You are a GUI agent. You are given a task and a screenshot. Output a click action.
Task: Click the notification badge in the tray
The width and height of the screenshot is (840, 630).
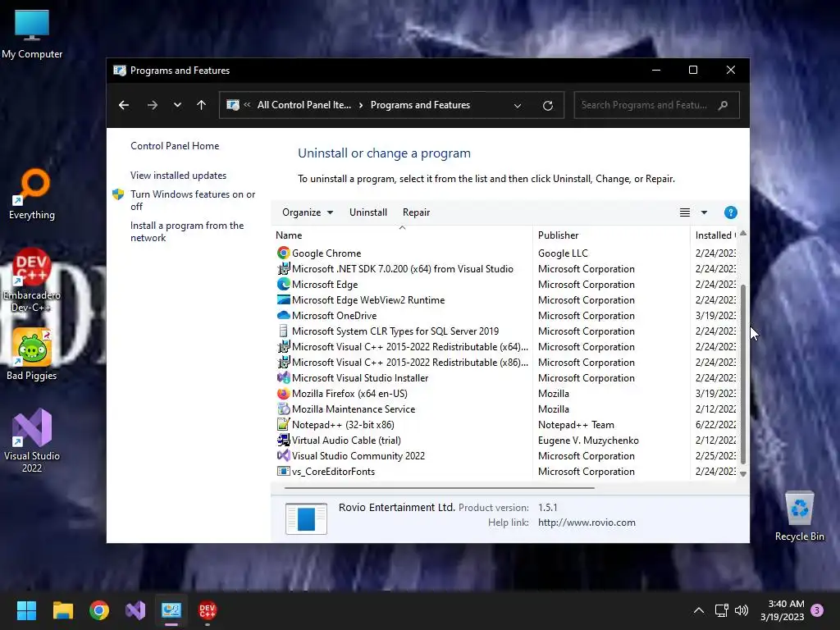click(817, 609)
